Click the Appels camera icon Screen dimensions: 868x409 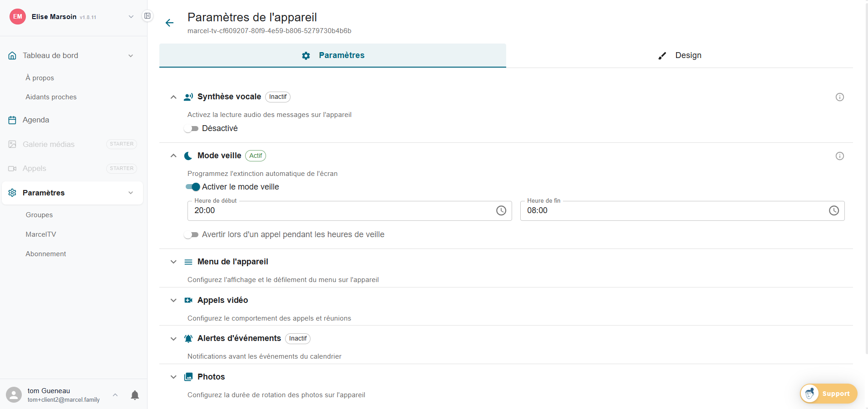pos(12,168)
